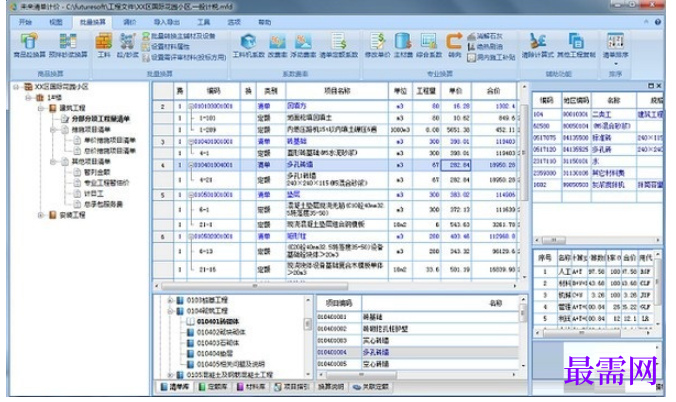Image resolution: width=676 pixels, height=402 pixels.
Task: Collapse the XX区国际花园小区 root node
Action: (16, 87)
